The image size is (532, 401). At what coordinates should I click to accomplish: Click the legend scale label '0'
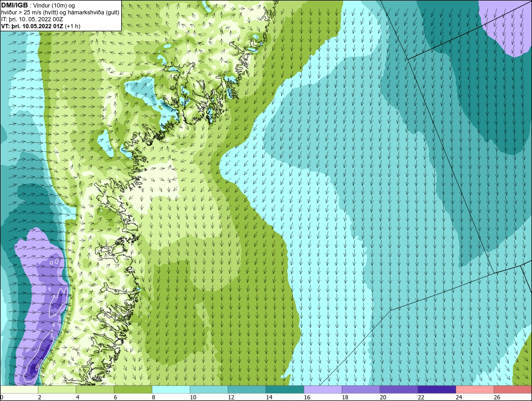point(2,397)
